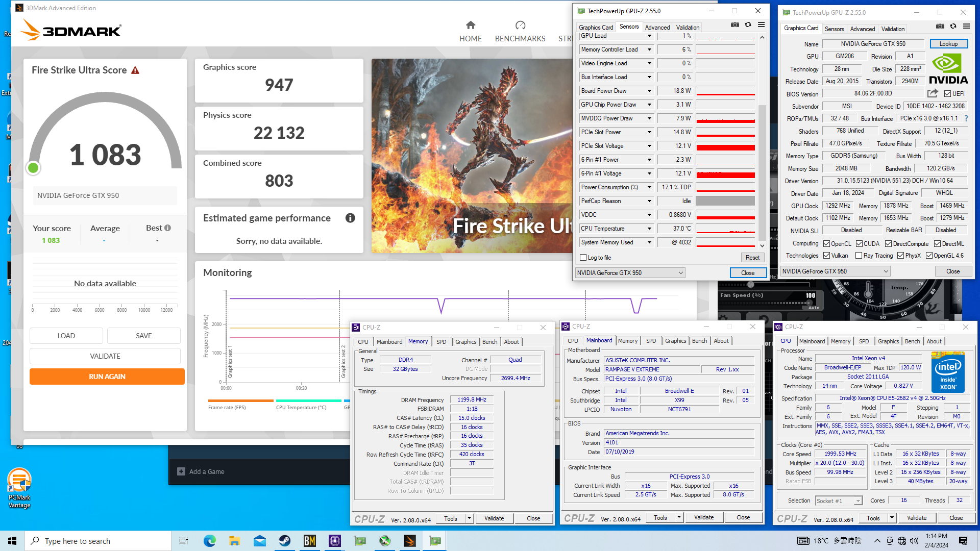The height and width of the screenshot is (551, 980).
Task: Click the Bus Interface question mark in GPU-Z
Action: click(x=966, y=118)
